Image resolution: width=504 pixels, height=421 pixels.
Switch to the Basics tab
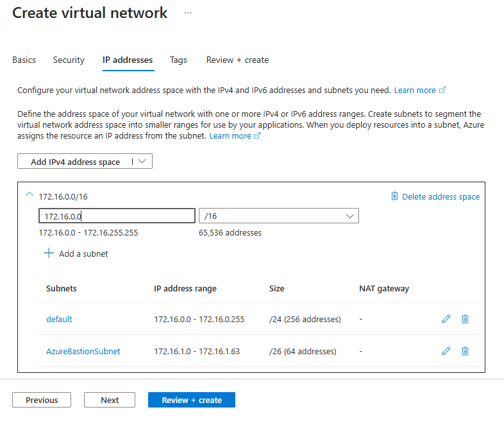click(x=24, y=60)
